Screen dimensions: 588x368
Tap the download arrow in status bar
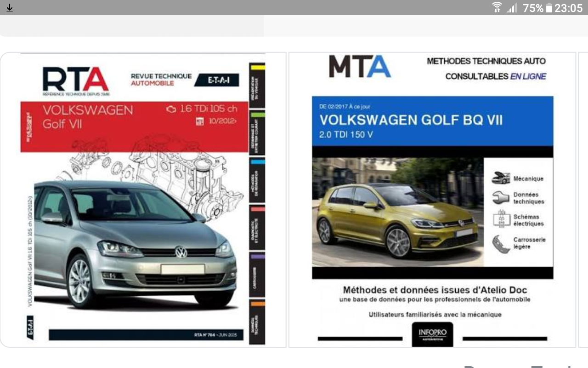point(9,7)
